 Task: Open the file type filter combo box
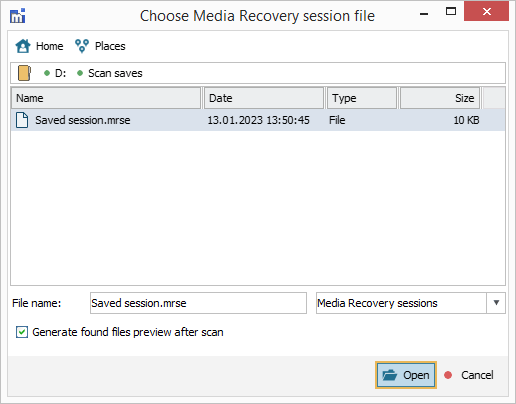[411, 303]
